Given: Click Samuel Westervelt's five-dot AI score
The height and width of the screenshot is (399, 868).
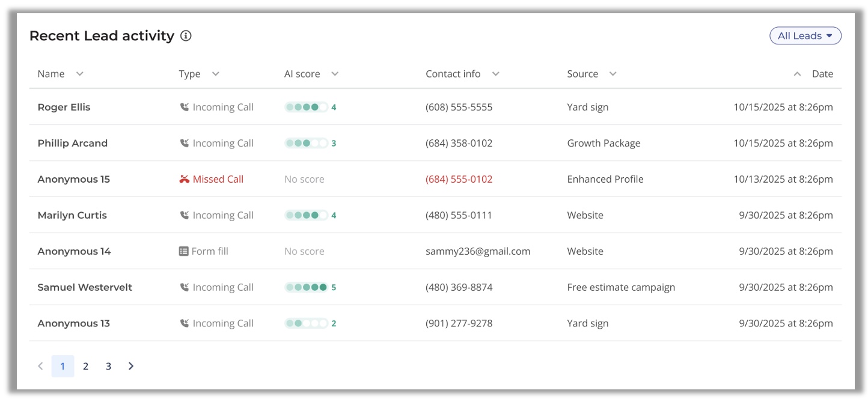Looking at the screenshot, I should [x=307, y=287].
